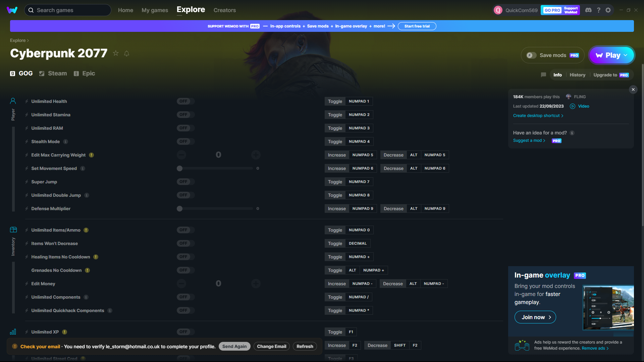Screen dimensions: 644x362
Task: Click the notification bell beside the game title
Action: 126,53
